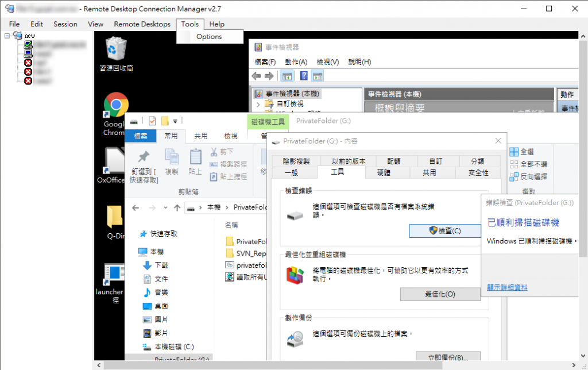Click the Invert selection (反向選擇) icon

click(x=514, y=177)
